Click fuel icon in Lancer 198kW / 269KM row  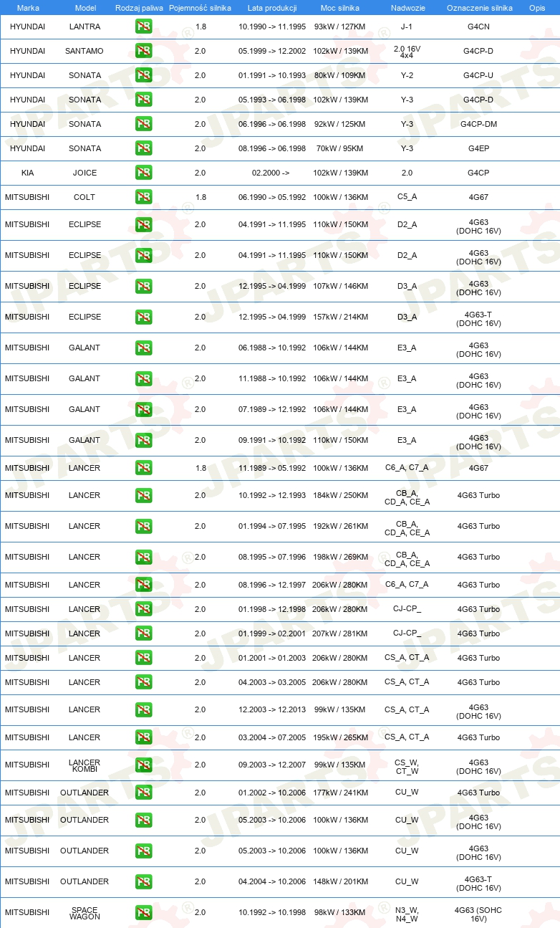click(x=143, y=557)
